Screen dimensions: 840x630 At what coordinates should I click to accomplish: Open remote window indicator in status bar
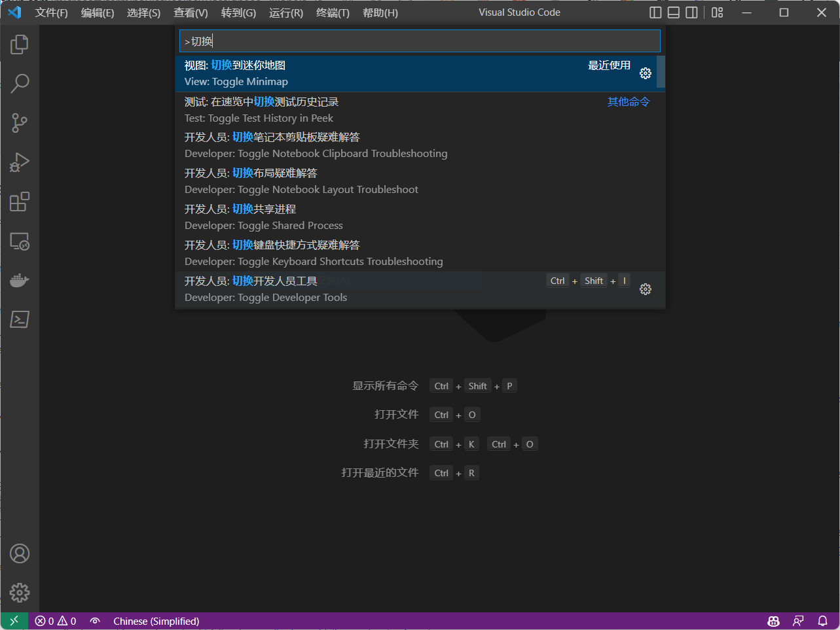14,621
